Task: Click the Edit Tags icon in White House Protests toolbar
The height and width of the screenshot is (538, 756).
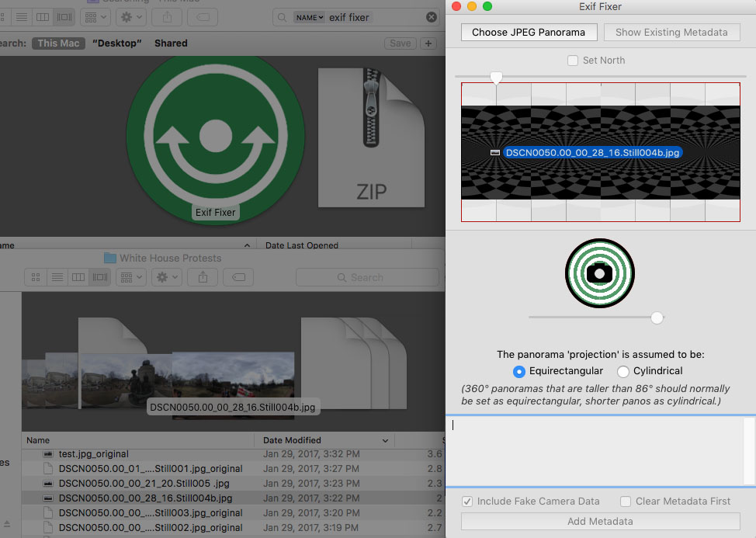Action: pos(239,277)
